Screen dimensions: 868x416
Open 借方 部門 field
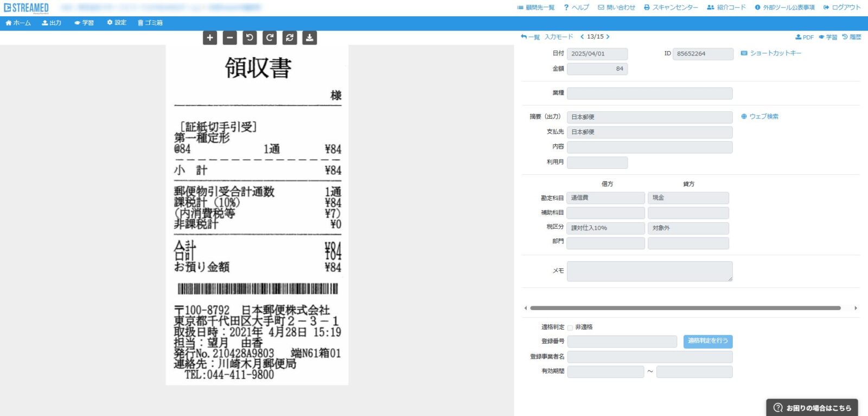tap(605, 243)
